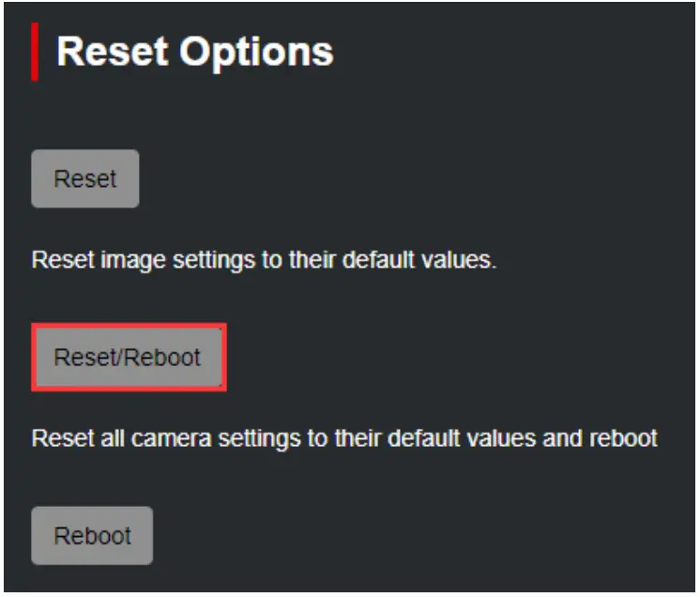Viewport: 700px width, 597px height.
Task: Restore image settings using the Reset button
Action: pyautogui.click(x=85, y=178)
